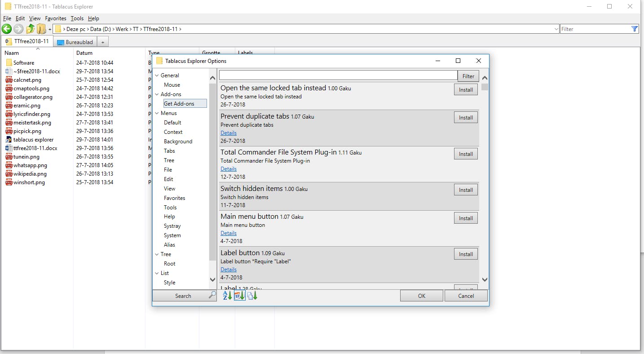Screen dimensions: 644x354
Task: Open the Help menu
Action: pyautogui.click(x=93, y=18)
